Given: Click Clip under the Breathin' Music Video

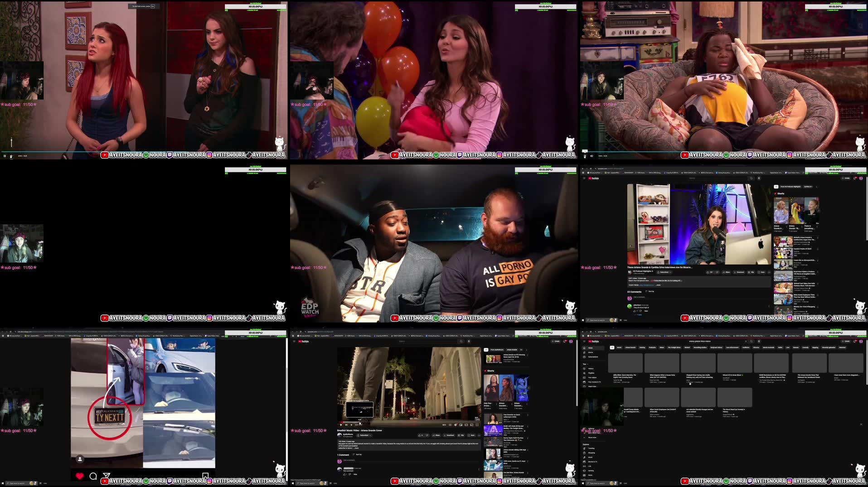Looking at the screenshot, I should click(461, 435).
